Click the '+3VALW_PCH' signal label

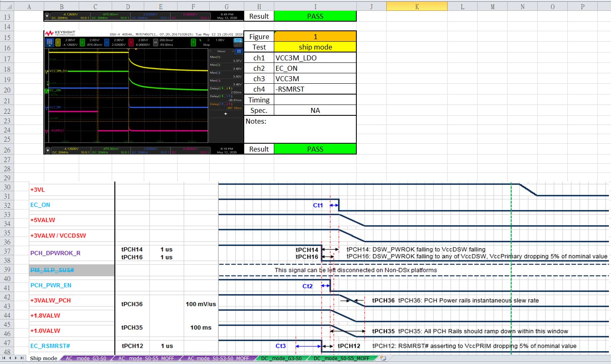[x=50, y=300]
